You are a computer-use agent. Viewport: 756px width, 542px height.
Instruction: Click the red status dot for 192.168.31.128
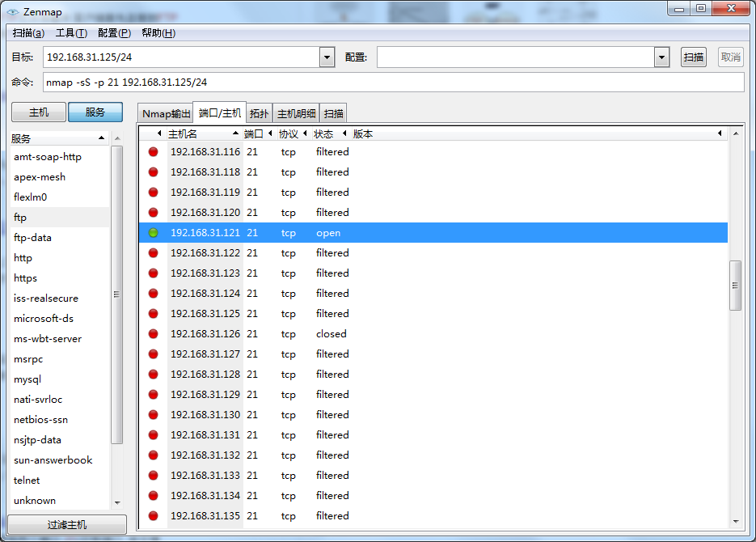tap(154, 375)
